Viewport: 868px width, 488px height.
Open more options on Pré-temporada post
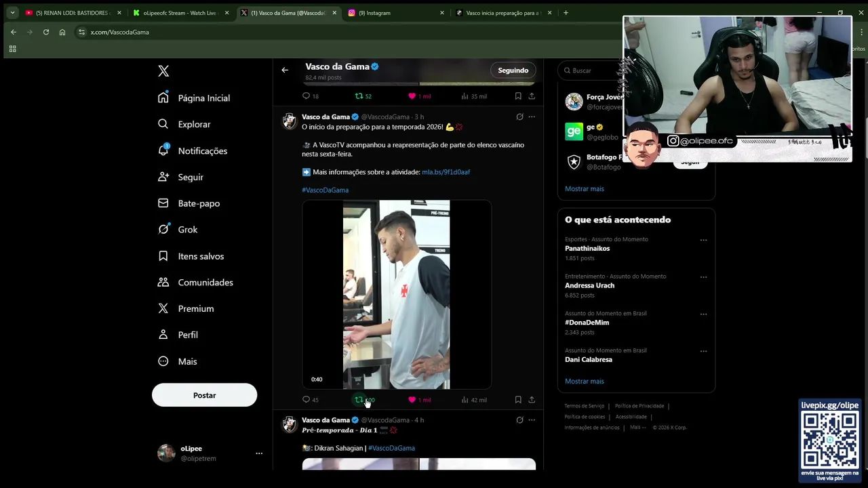point(532,420)
